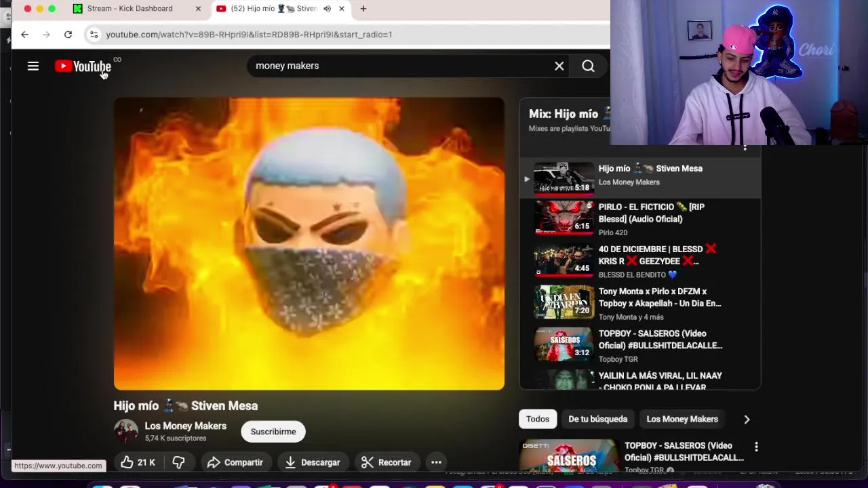Click the magnifier search button
The image size is (868, 488).
[588, 66]
